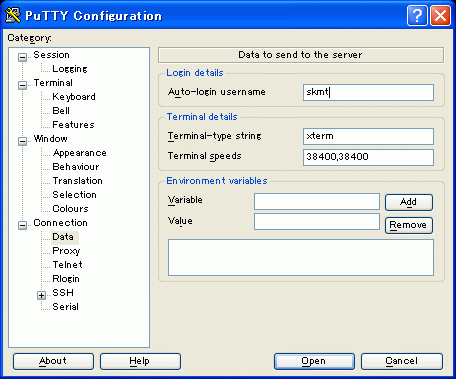Screen dimensions: 456x379
Task: Expand the SSH tree node
Action: click(41, 296)
